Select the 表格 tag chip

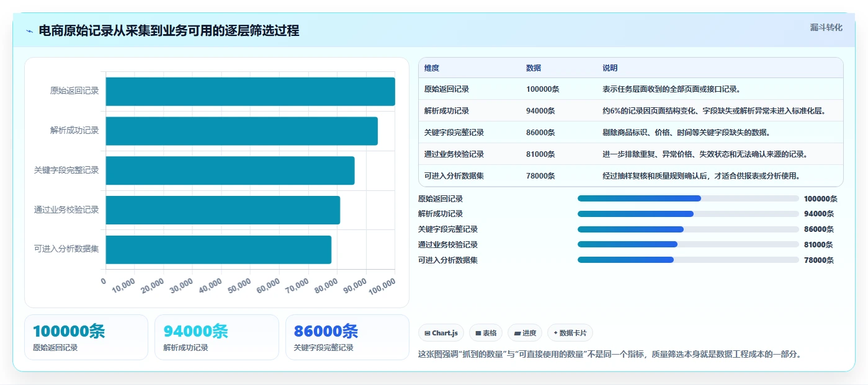click(x=486, y=333)
